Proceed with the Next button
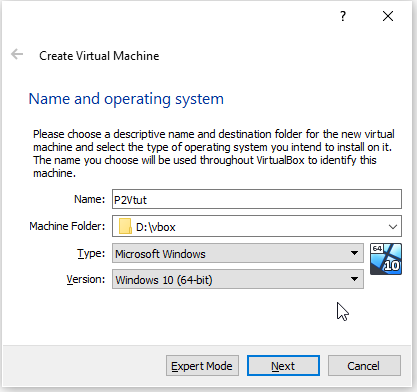Image resolution: width=417 pixels, height=392 pixels. (283, 366)
